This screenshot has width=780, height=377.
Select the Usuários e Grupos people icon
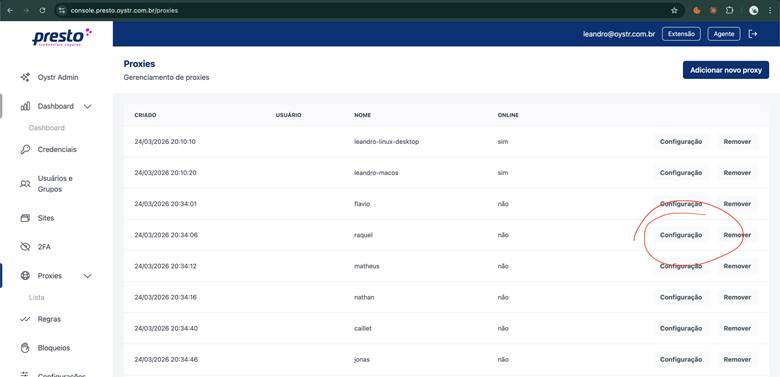pos(25,184)
